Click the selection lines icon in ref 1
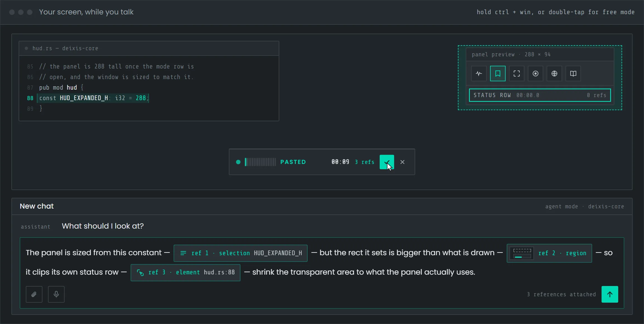This screenshot has width=644, height=324. [183, 253]
